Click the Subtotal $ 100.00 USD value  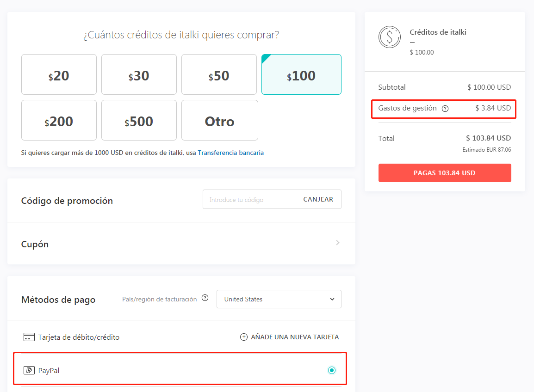[489, 87]
